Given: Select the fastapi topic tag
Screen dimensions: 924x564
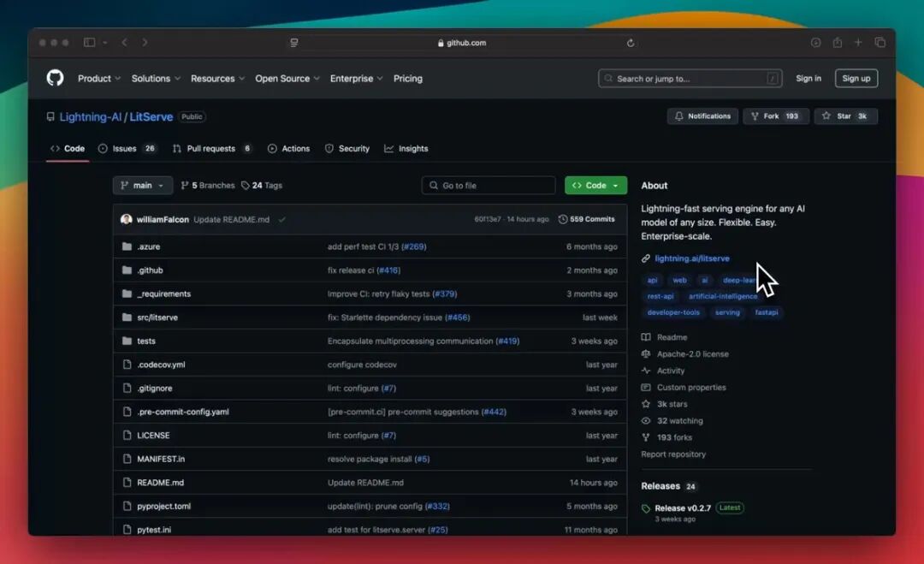Looking at the screenshot, I should [x=766, y=312].
